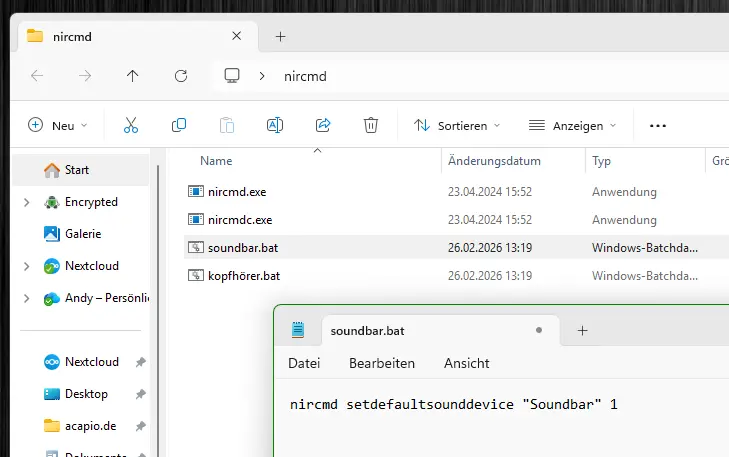Click the Cut scissors icon
The width and height of the screenshot is (729, 457).
[x=131, y=125]
